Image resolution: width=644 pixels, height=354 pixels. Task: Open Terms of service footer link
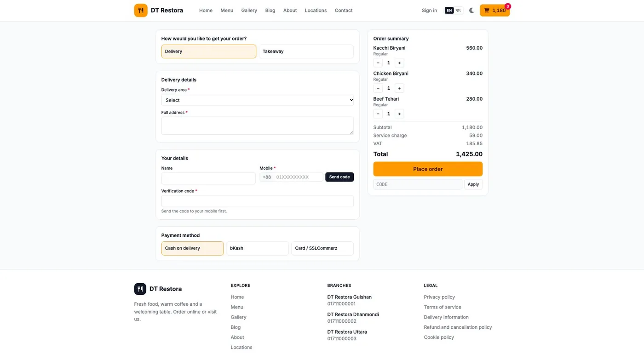443,307
